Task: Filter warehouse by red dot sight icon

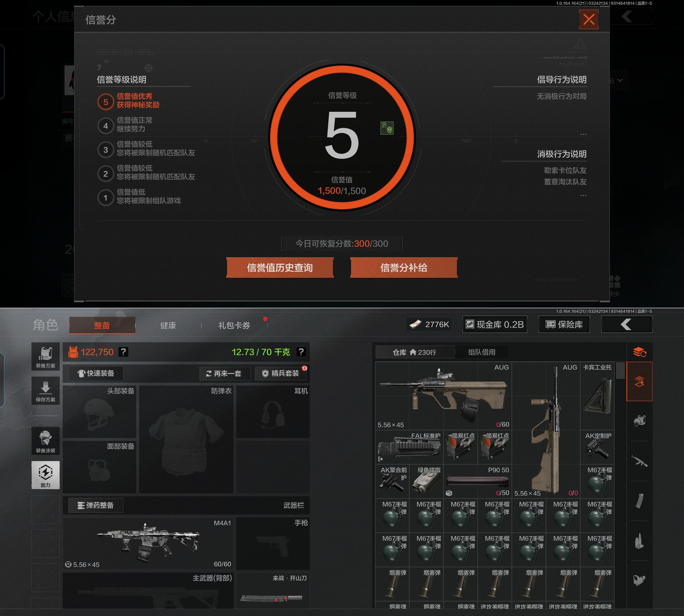Action: tap(639, 580)
